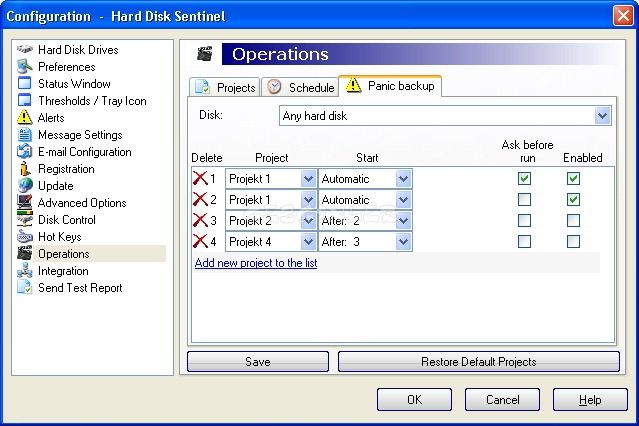Expand the Project dropdown in row 3
This screenshot has height=426, width=639.
[x=308, y=221]
